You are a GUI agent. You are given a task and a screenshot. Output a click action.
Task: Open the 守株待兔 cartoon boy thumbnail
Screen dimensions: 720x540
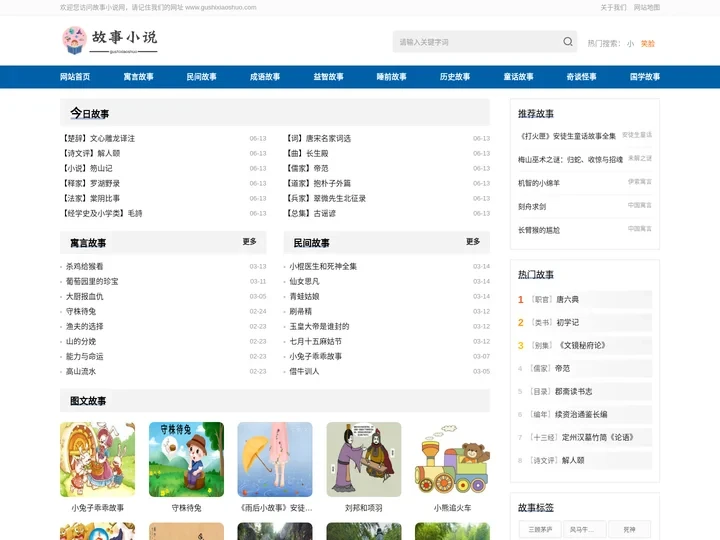point(186,459)
